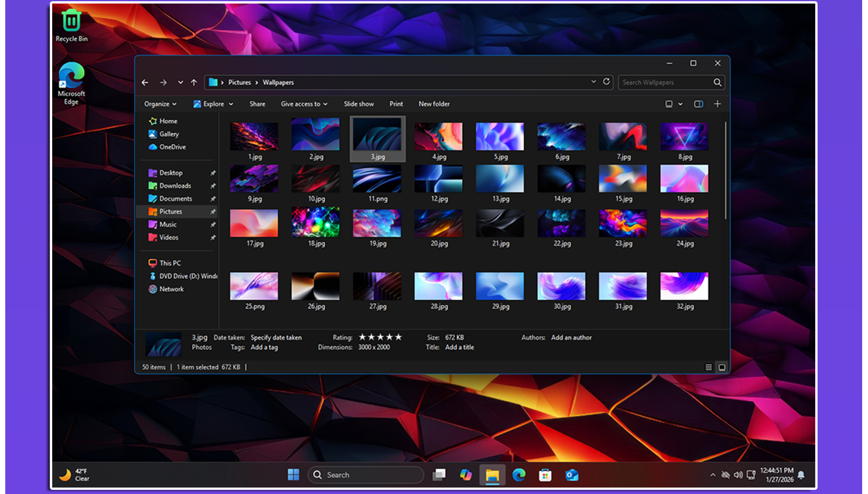Select the 18.jpg thumbnail
868x494 pixels.
[x=316, y=223]
